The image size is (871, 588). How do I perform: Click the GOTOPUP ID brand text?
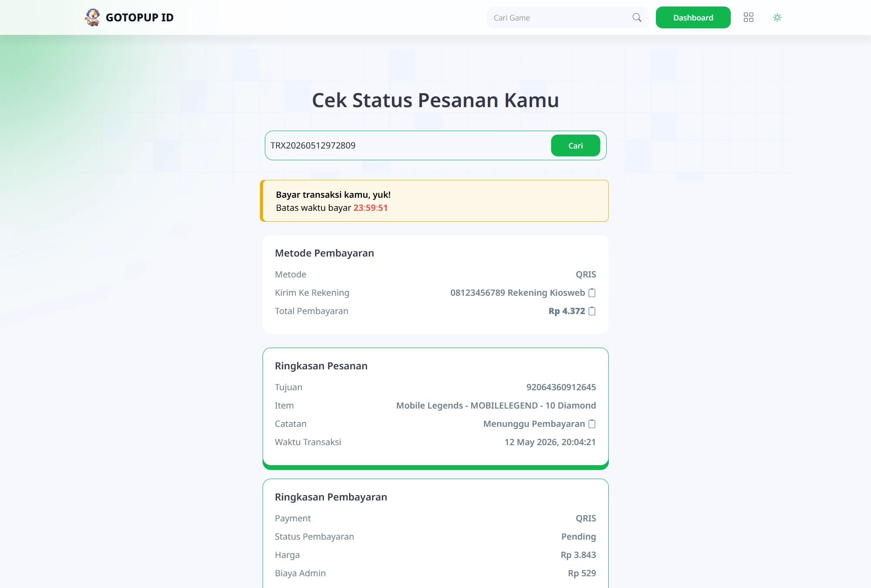pos(139,17)
